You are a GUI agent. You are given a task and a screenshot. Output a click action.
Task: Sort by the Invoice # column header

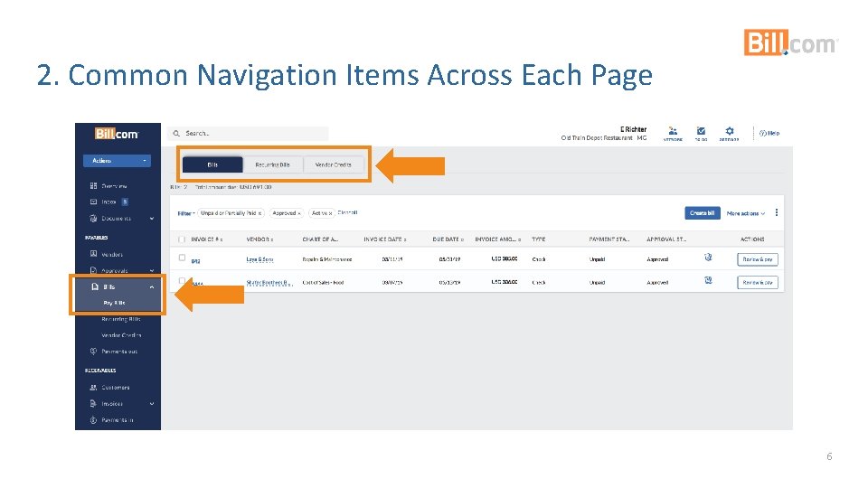(x=206, y=239)
